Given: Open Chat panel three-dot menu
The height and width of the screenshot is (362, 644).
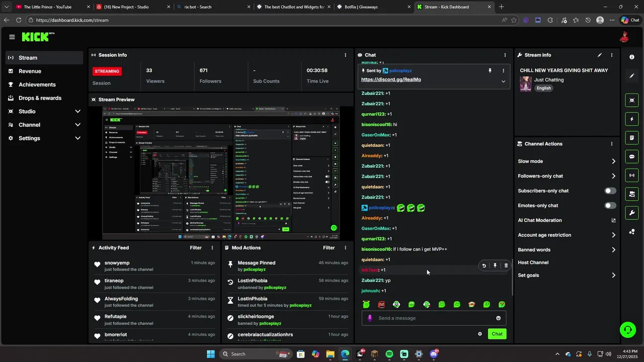Looking at the screenshot, I should tap(505, 55).
